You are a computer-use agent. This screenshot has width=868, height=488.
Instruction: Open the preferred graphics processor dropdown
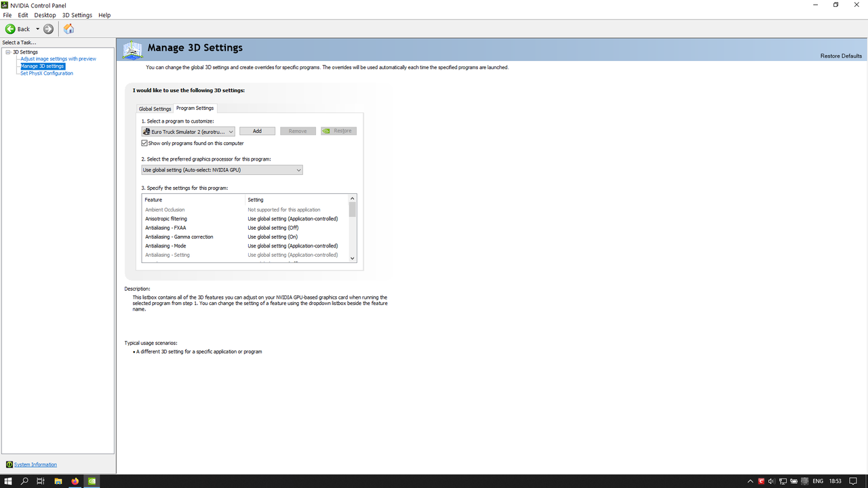click(x=222, y=170)
